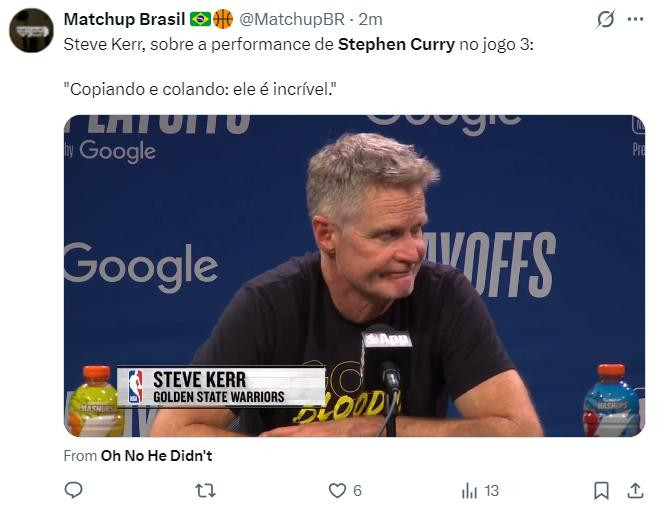
Task: Click the @MatchupBR handle
Action: (x=292, y=19)
